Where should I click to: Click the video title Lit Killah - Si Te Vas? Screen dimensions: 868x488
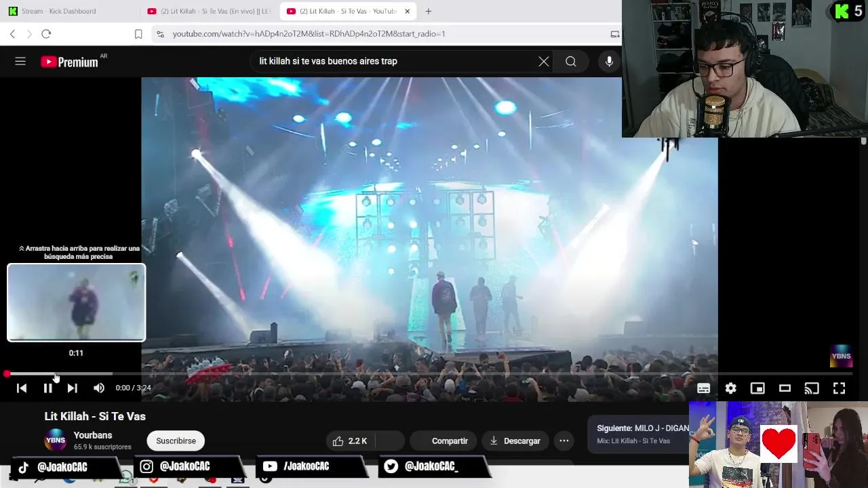coord(95,416)
